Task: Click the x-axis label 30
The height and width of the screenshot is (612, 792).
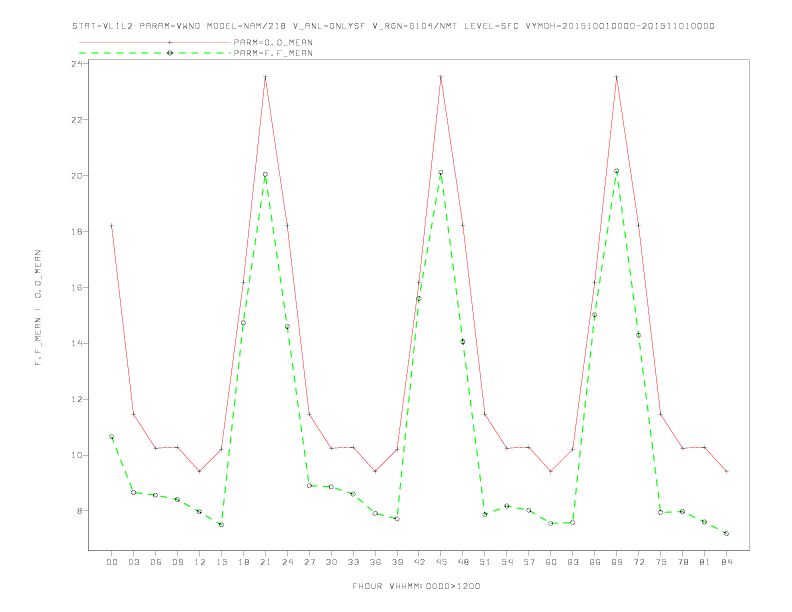Action: coord(331,562)
